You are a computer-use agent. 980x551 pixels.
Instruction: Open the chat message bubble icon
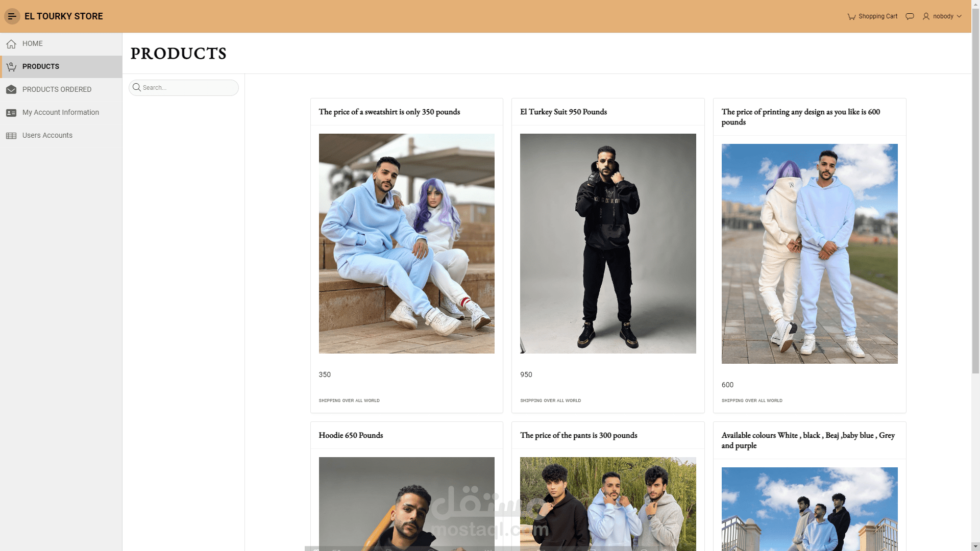(x=910, y=16)
